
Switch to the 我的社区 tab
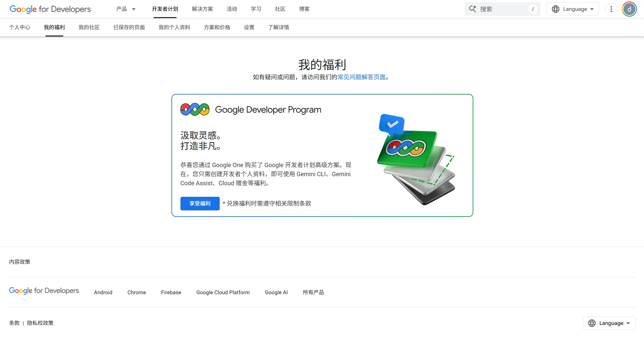(89, 27)
